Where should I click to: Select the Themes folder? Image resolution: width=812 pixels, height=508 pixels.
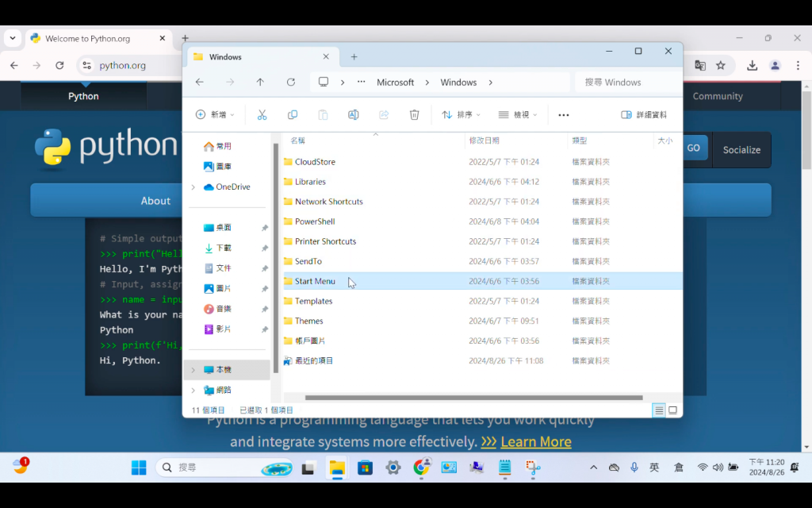click(x=309, y=321)
